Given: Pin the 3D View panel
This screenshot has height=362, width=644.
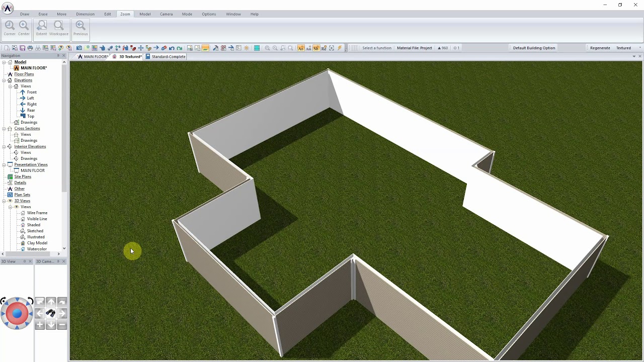Looking at the screenshot, I should [x=24, y=261].
